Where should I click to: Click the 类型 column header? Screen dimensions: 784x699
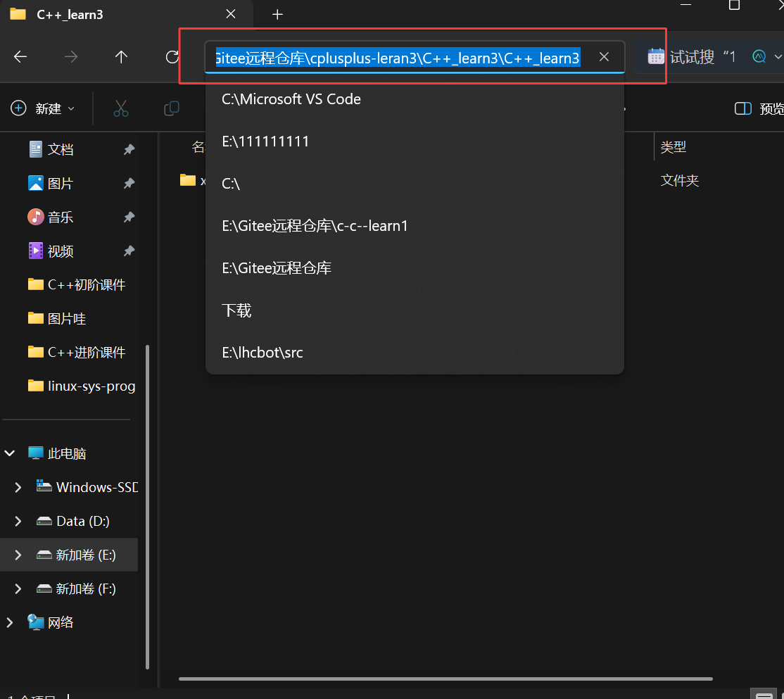pos(673,147)
